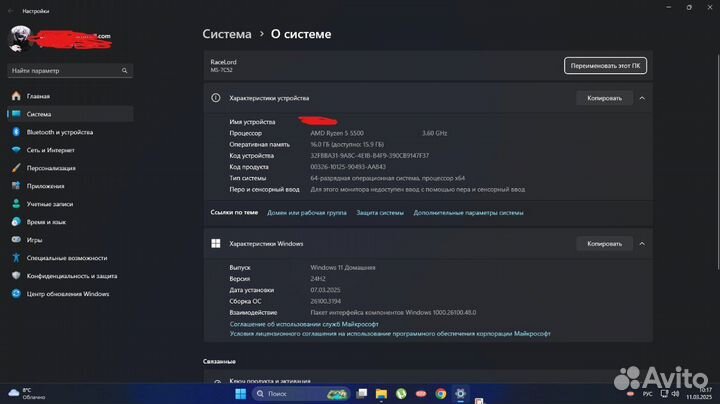Open Конфиденциальность и защита via shield icon
The image size is (720, 404).
[16, 275]
